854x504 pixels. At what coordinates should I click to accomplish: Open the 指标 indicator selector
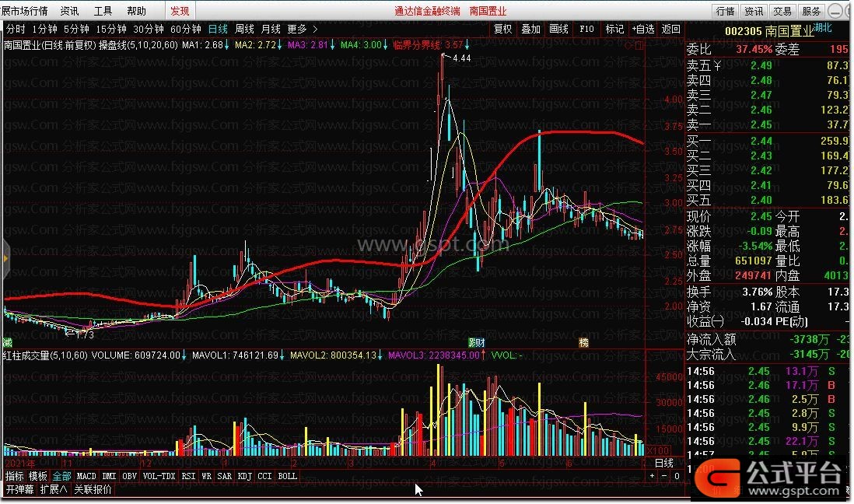(x=15, y=476)
